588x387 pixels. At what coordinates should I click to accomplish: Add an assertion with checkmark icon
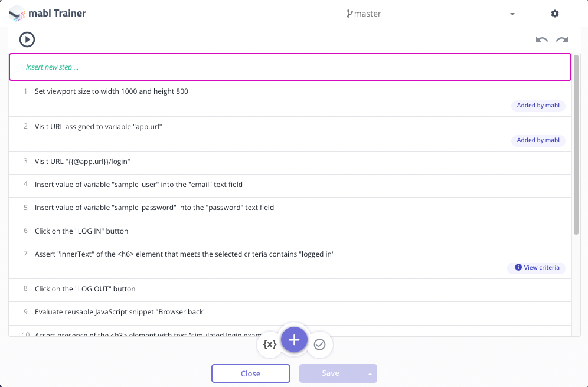[319, 345]
